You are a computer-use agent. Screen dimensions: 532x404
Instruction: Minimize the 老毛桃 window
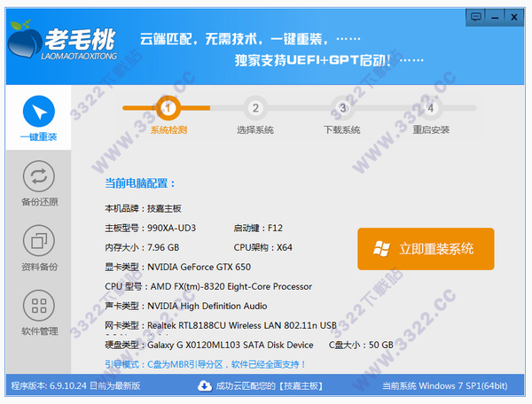(495, 17)
